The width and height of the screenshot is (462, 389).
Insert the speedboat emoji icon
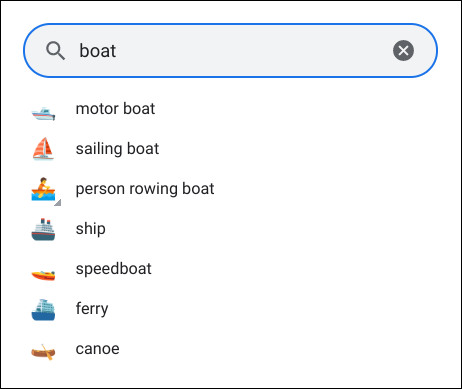coord(43,275)
